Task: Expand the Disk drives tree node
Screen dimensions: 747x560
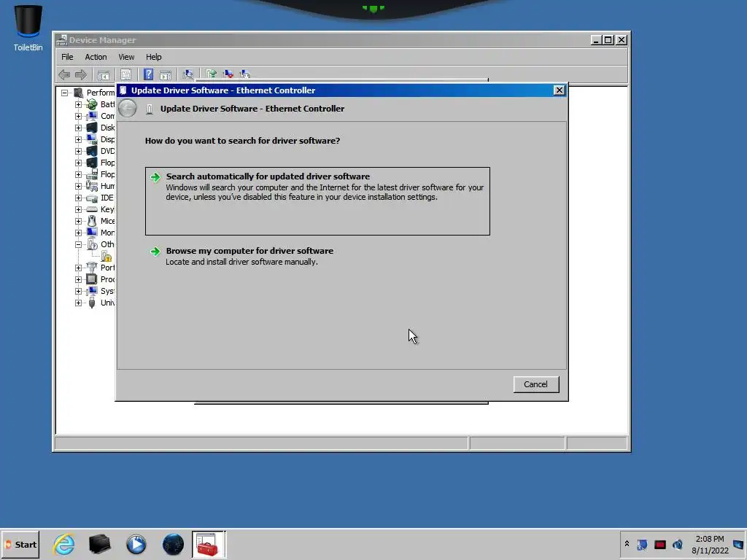Action: tap(78, 128)
